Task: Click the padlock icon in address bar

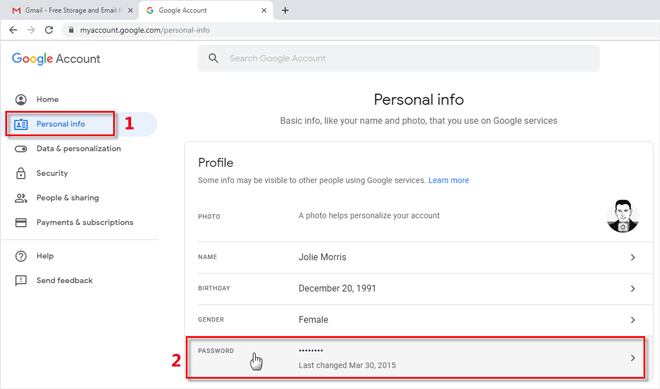Action: pyautogui.click(x=71, y=30)
